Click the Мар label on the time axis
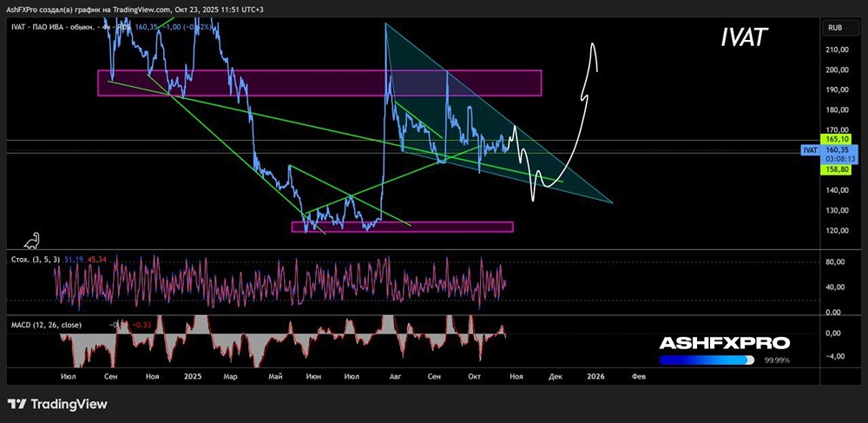Image resolution: width=868 pixels, height=423 pixels. click(230, 376)
